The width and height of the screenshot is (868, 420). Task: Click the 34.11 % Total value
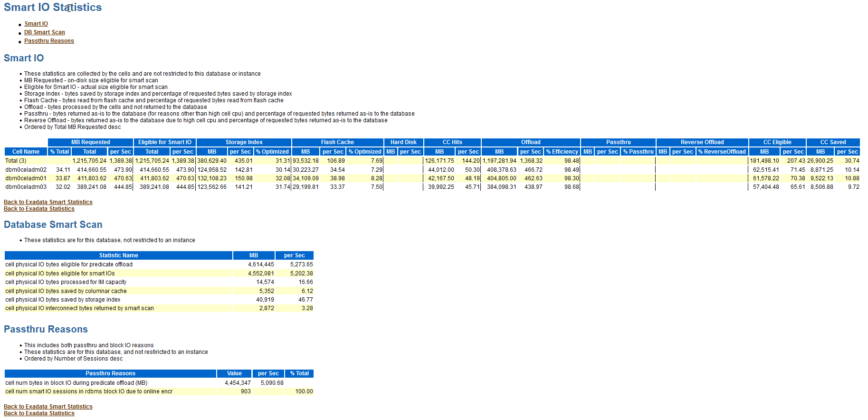pyautogui.click(x=63, y=170)
